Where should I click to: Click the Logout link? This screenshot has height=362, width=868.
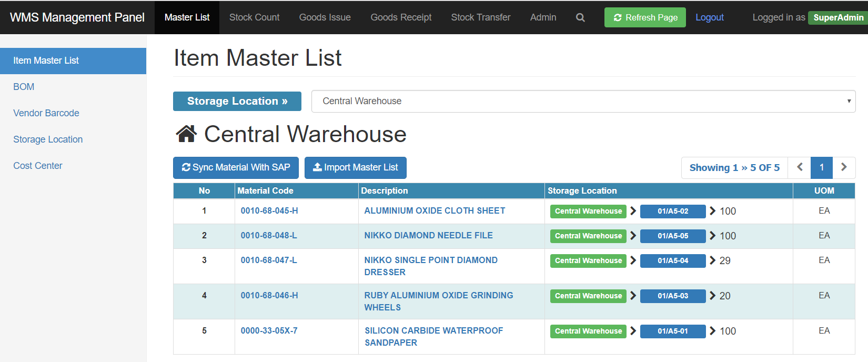710,17
